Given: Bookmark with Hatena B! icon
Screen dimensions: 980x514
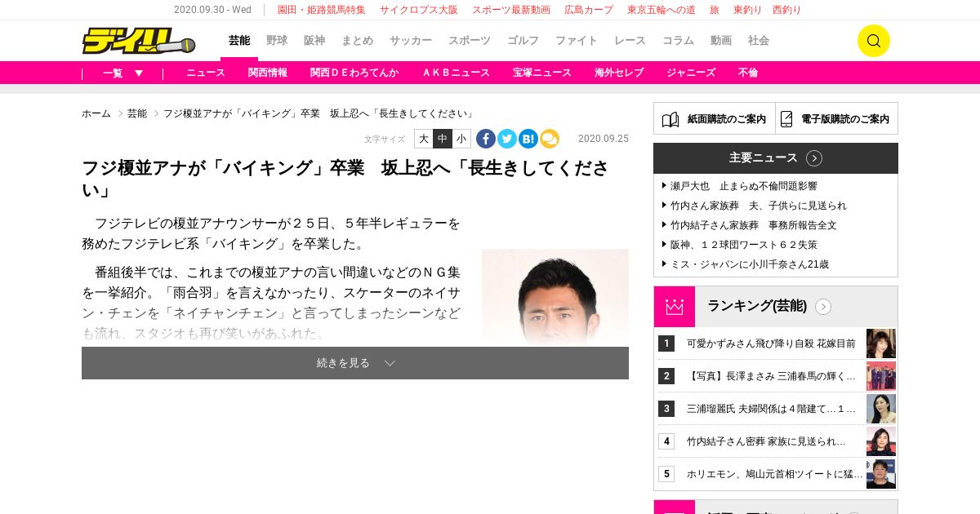Looking at the screenshot, I should coord(528,139).
